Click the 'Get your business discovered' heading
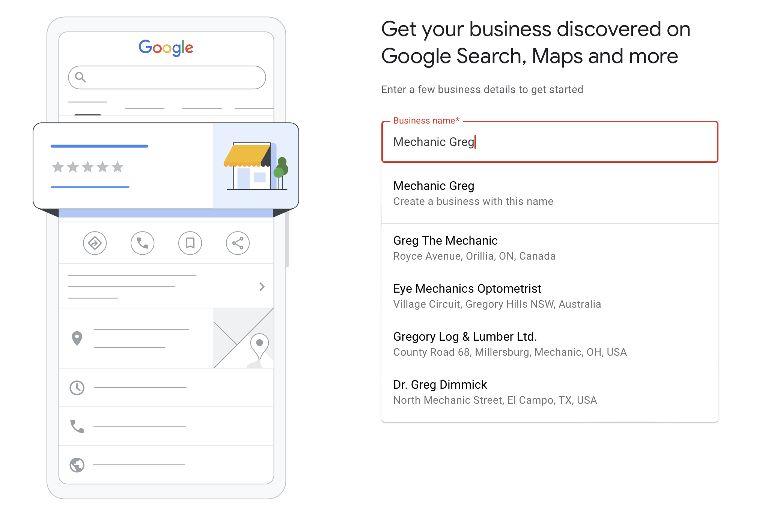 [x=536, y=42]
